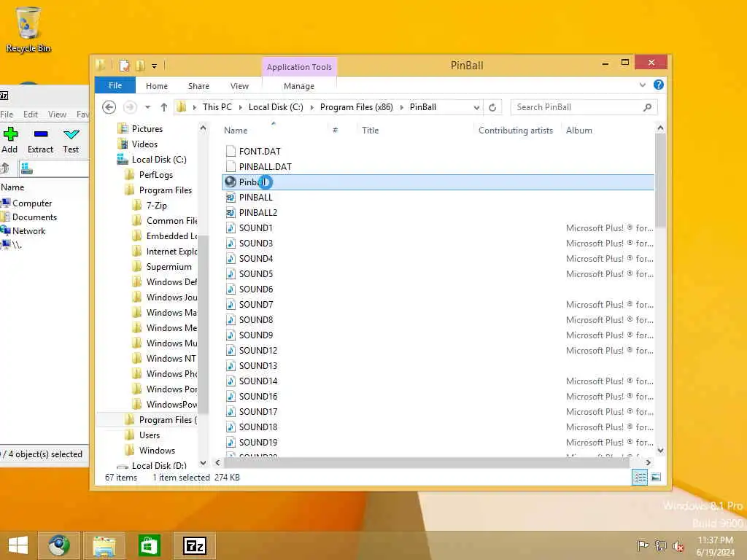747x560 pixels.
Task: Select Pictures in navigation pane
Action: pyautogui.click(x=147, y=128)
